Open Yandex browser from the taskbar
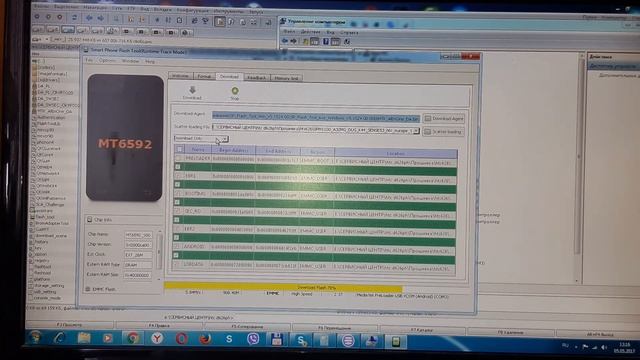Image resolution: width=640 pixels, height=360 pixels. pos(157,338)
